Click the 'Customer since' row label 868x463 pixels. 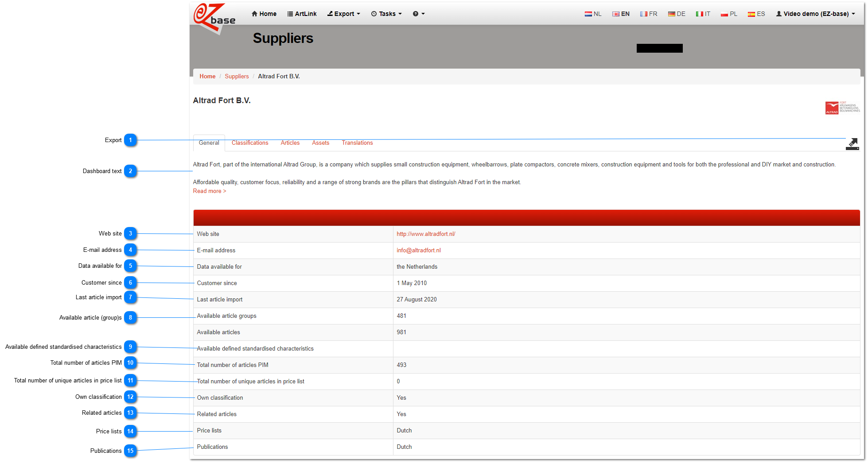click(217, 283)
